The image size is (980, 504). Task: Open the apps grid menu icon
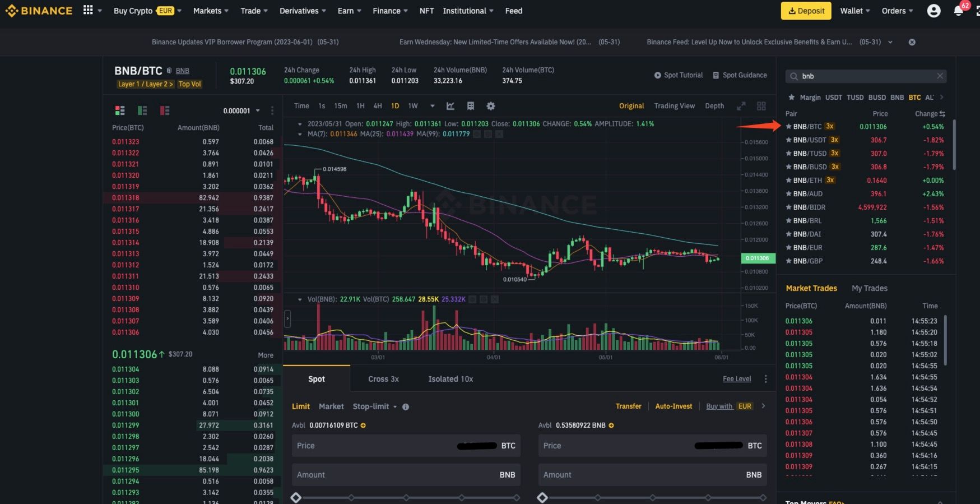pos(88,10)
